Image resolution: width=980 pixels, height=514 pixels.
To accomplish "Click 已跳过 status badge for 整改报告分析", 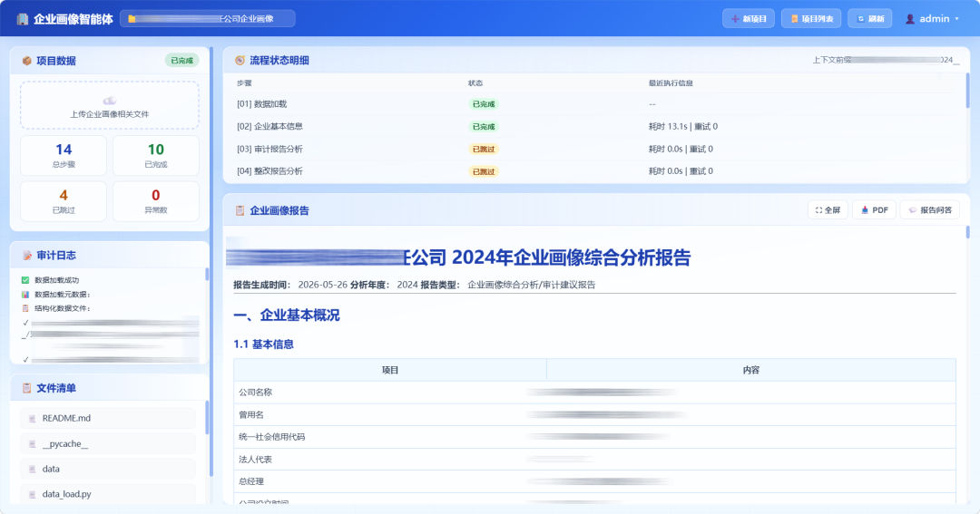I will pyautogui.click(x=483, y=171).
